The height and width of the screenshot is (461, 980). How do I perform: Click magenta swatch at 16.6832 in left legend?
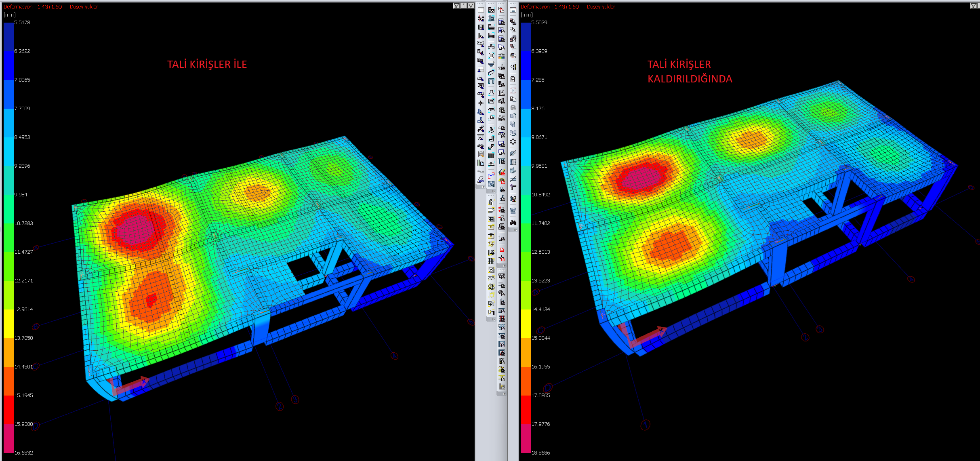tap(8, 438)
